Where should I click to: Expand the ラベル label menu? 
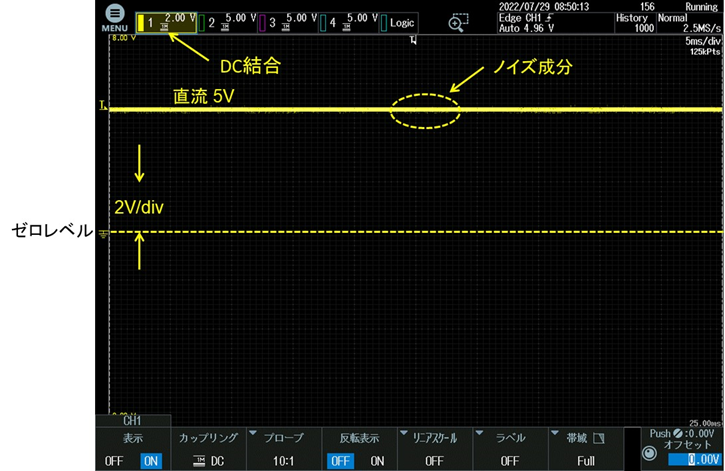point(509,449)
